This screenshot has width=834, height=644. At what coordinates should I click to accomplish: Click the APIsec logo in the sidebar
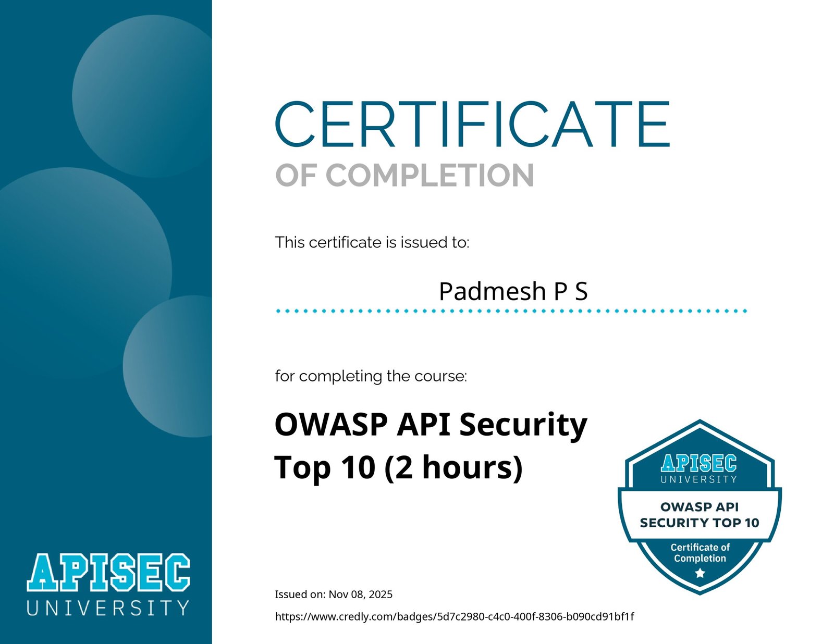click(x=108, y=573)
